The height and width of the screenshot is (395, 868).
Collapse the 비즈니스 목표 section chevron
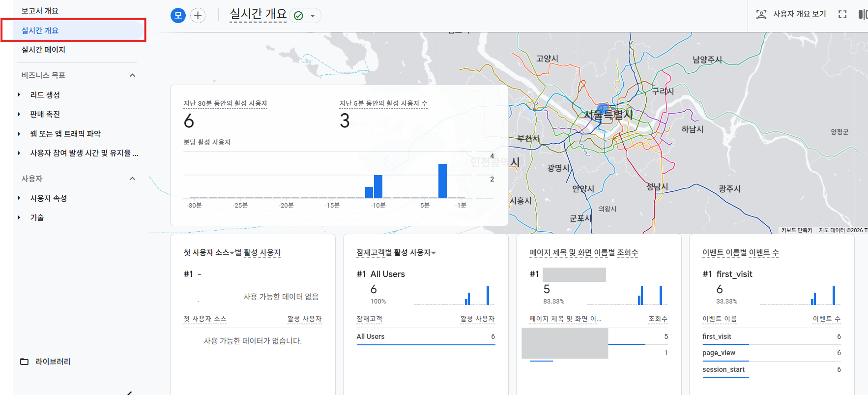(132, 75)
